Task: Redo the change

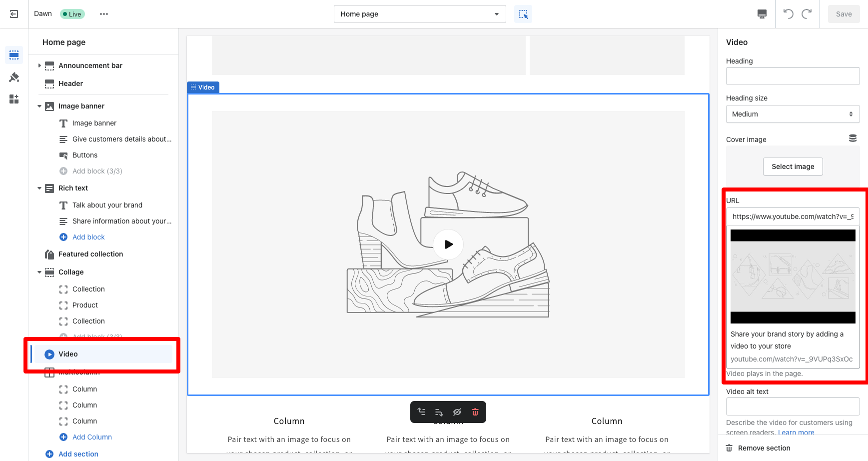Action: 807,13
